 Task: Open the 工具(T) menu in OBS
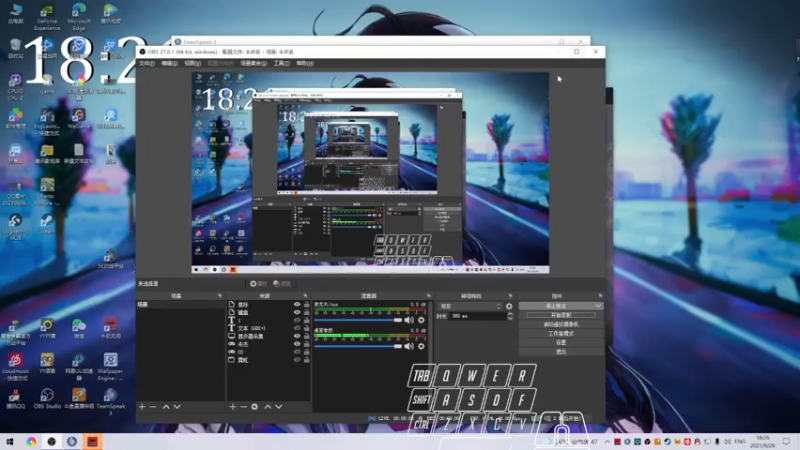click(282, 63)
